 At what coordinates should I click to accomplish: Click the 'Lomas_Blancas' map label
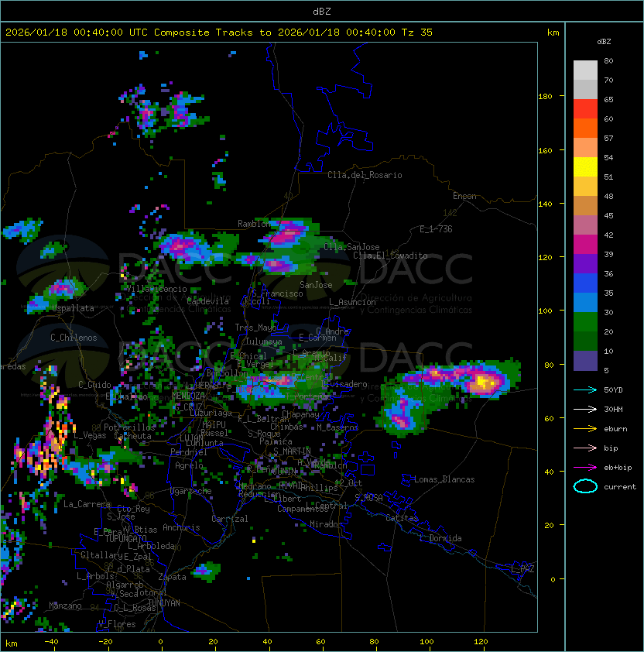point(444,479)
